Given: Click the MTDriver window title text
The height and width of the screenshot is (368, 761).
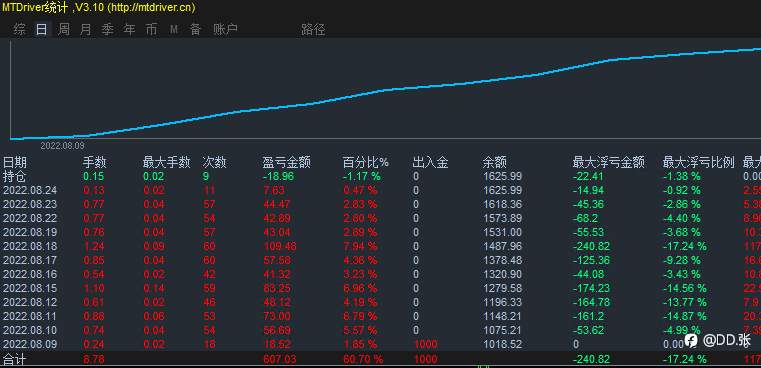Looking at the screenshot, I should 99,8.
